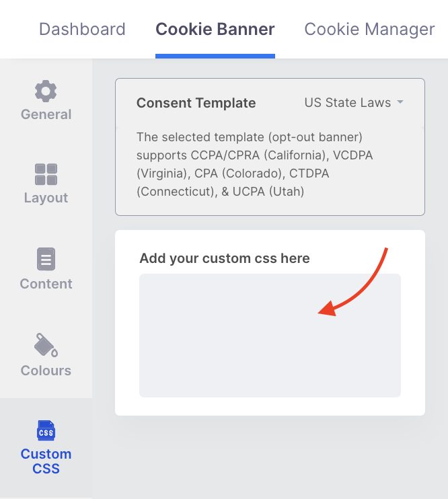Click the General gear icon

[46, 91]
